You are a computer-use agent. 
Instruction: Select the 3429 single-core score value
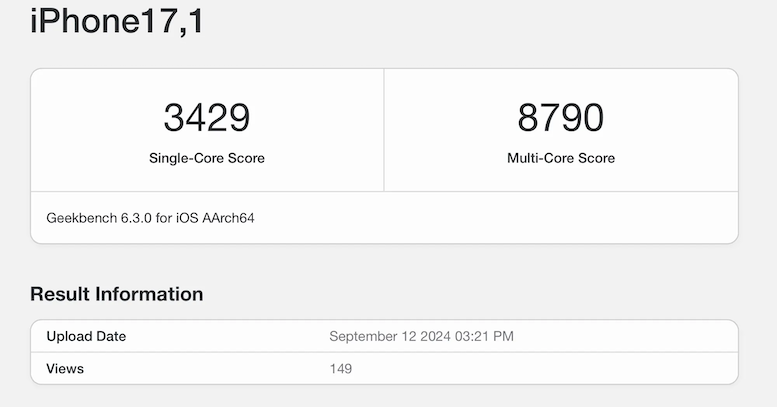pyautogui.click(x=207, y=117)
